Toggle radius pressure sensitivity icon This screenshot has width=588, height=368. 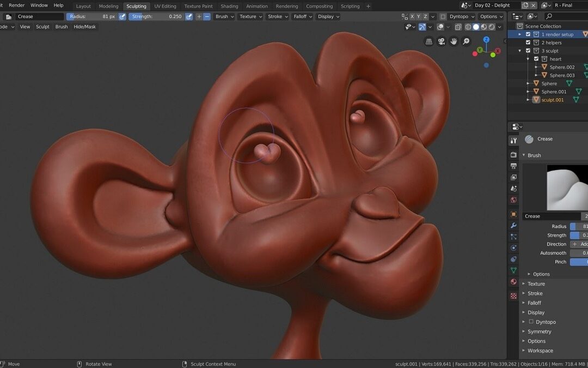click(122, 16)
